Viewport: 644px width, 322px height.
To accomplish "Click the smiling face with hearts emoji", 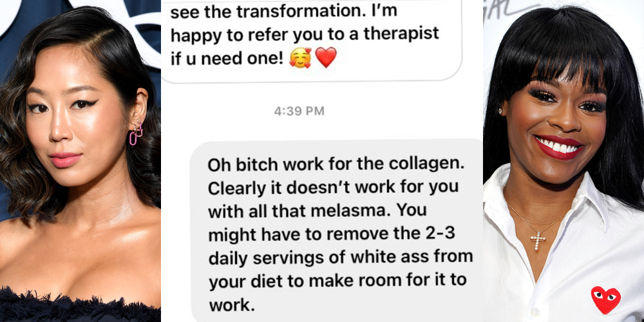I will (299, 57).
